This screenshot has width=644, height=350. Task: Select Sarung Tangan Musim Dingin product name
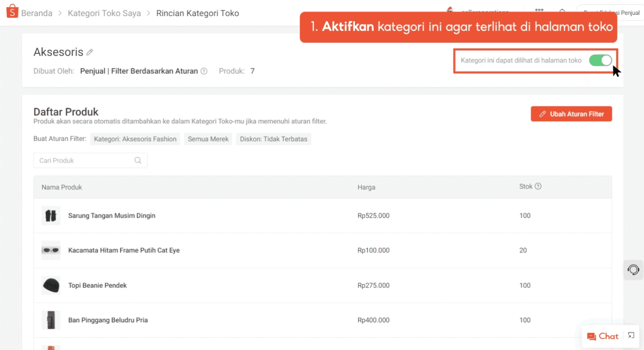tap(111, 216)
